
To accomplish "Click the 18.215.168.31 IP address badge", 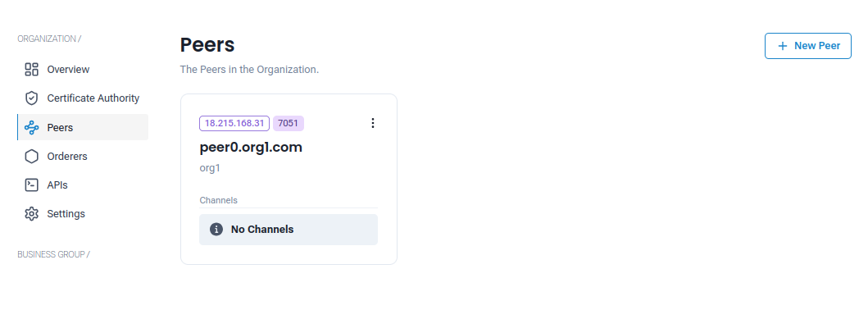I will tap(234, 124).
